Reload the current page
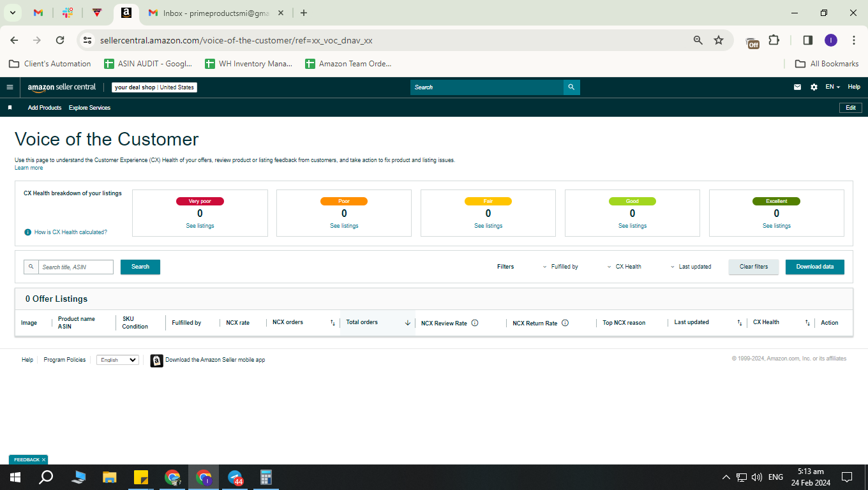The image size is (868, 490). 60,40
